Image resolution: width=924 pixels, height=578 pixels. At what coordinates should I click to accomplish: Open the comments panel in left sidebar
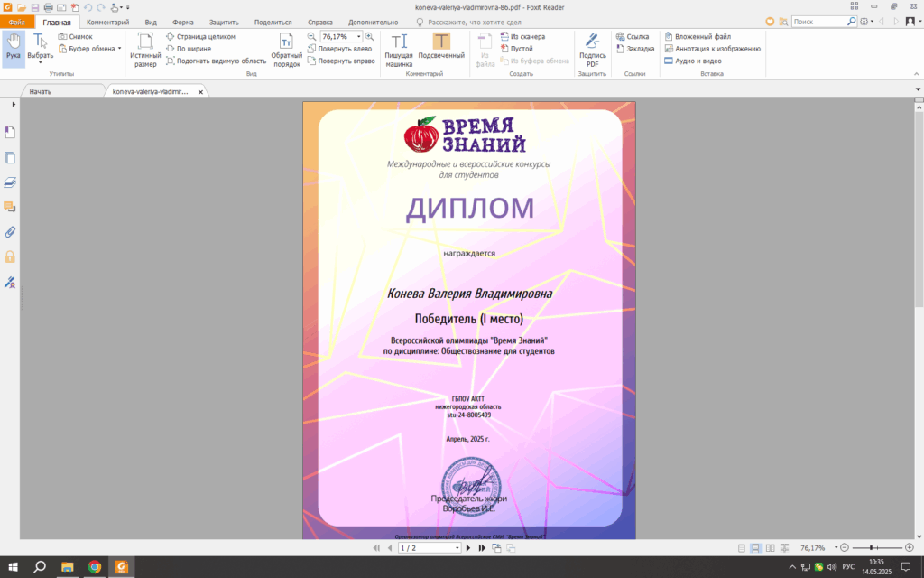(10, 207)
